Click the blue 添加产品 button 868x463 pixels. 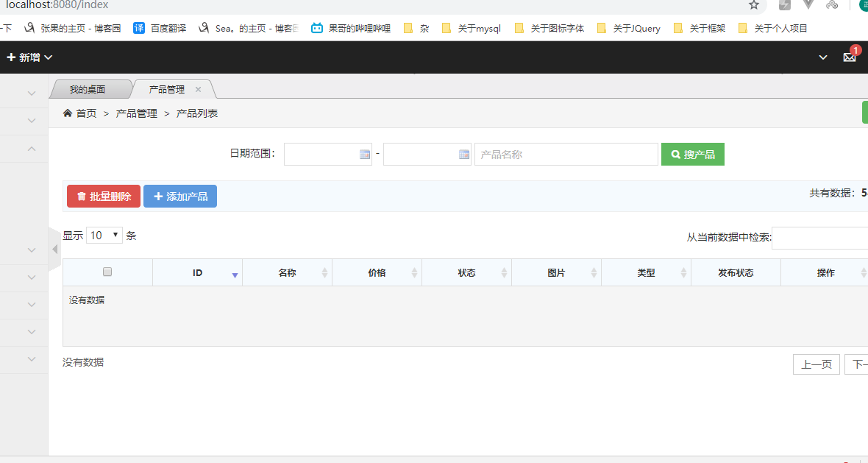coord(180,197)
